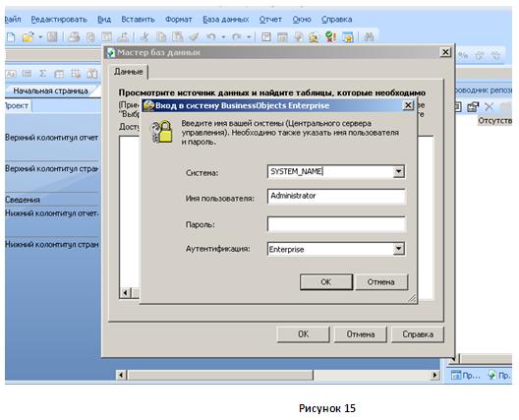The image size is (519, 420).
Task: Select the Данные tab in database wizard
Action: click(129, 72)
